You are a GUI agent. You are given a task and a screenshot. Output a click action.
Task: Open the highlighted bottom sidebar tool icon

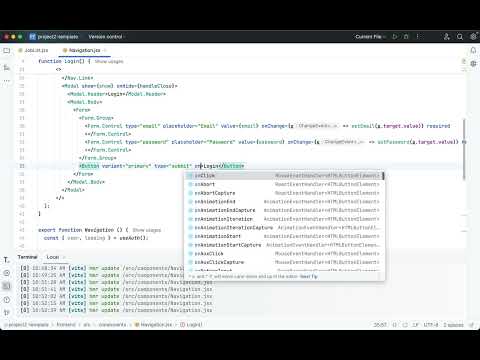pos(7,286)
